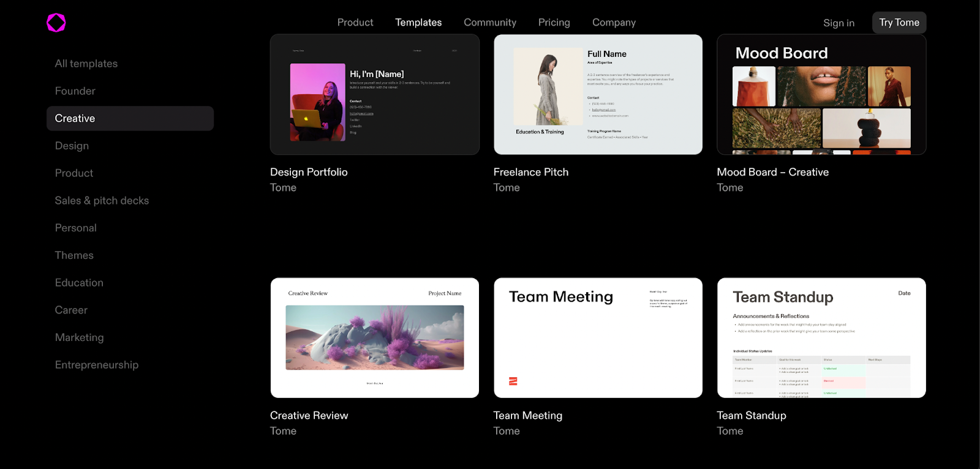Click Tome author under Creative Review

tap(283, 431)
